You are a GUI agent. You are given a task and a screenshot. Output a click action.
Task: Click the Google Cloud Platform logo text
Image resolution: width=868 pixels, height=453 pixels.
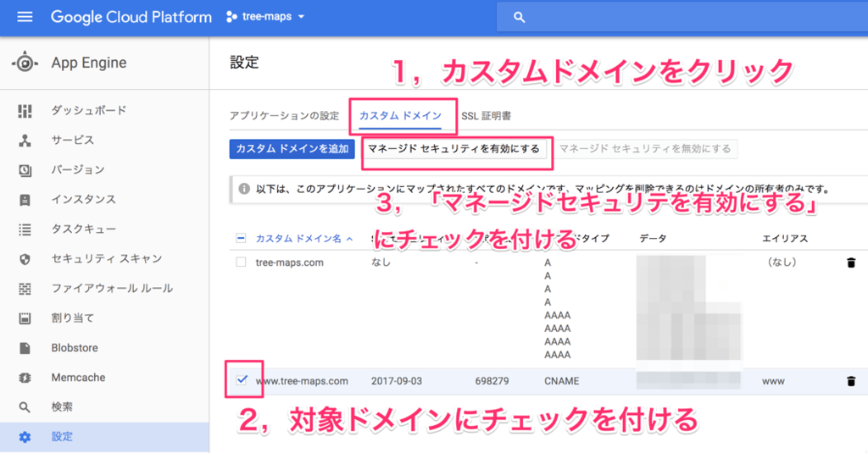tap(131, 17)
